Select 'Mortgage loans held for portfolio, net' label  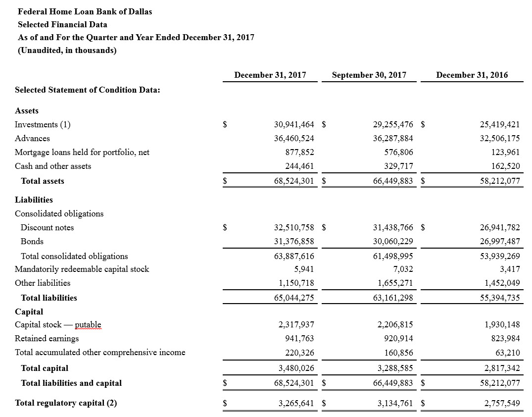pyautogui.click(x=82, y=153)
